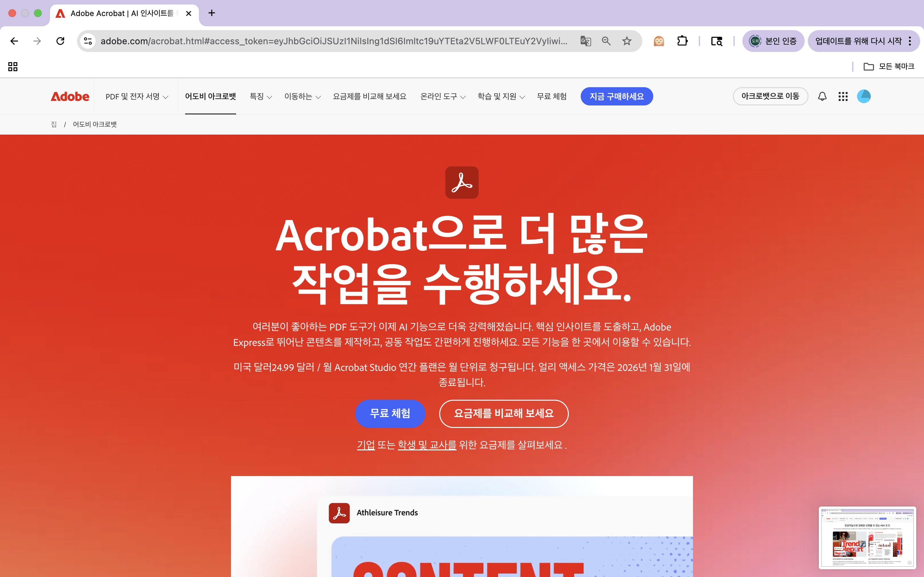Open the blue profile avatar
924x577 pixels.
(x=864, y=96)
